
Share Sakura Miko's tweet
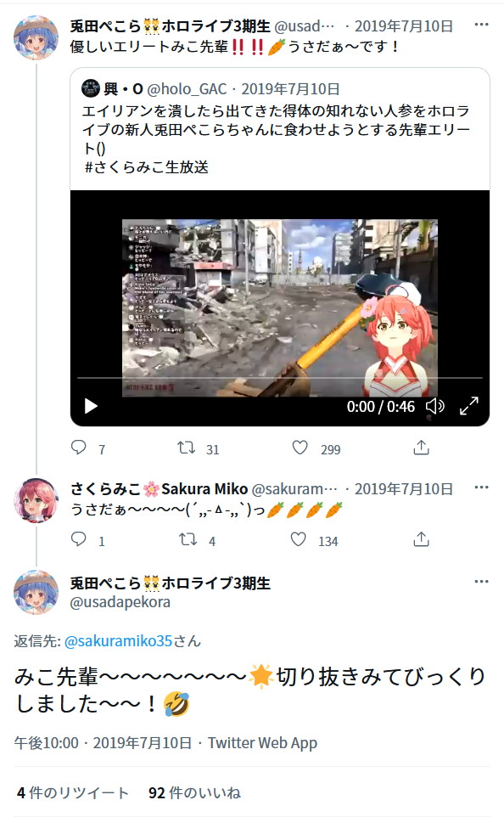[x=421, y=539]
